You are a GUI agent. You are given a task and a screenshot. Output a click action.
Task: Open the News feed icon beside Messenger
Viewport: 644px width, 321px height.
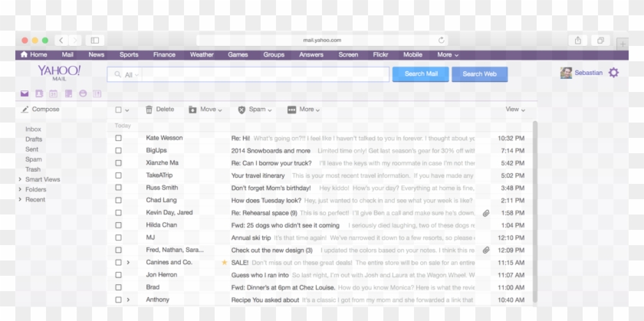(x=97, y=93)
